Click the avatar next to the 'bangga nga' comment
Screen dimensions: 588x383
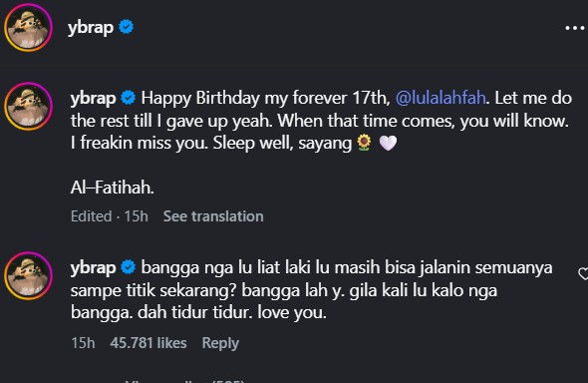[x=28, y=275]
